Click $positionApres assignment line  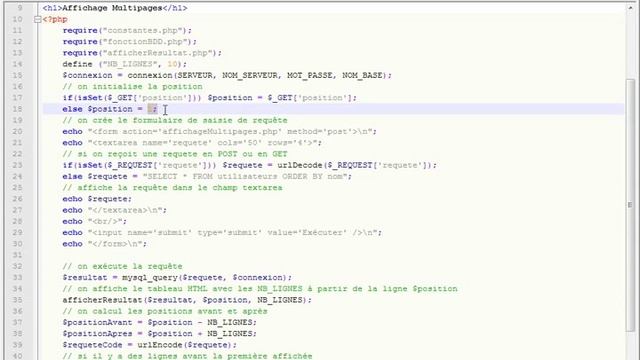tap(160, 333)
